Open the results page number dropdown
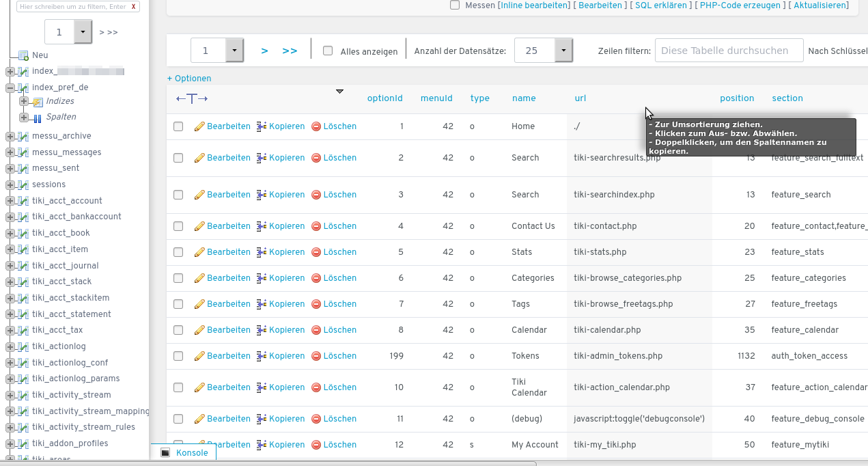Image resolution: width=868 pixels, height=466 pixels. (x=217, y=51)
